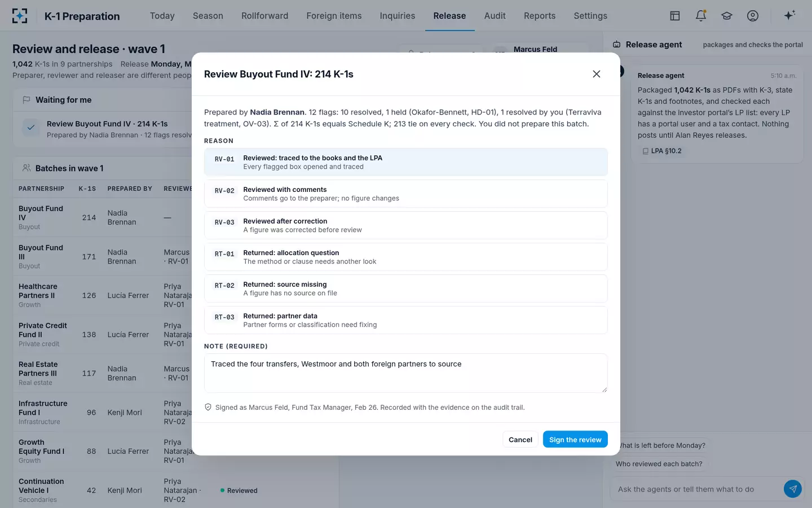This screenshot has width=812, height=508.
Task: Click the Reviewed status for Continuation Vehicle I
Action: point(239,491)
